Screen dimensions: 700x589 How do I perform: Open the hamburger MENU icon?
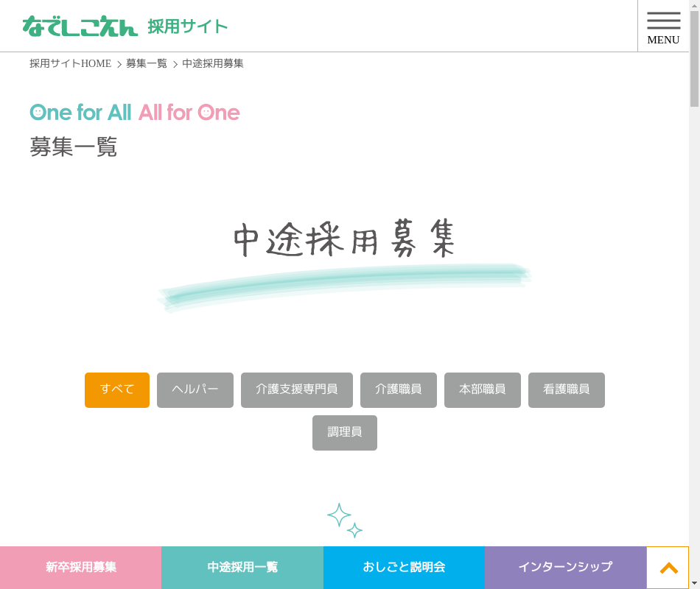click(x=663, y=27)
